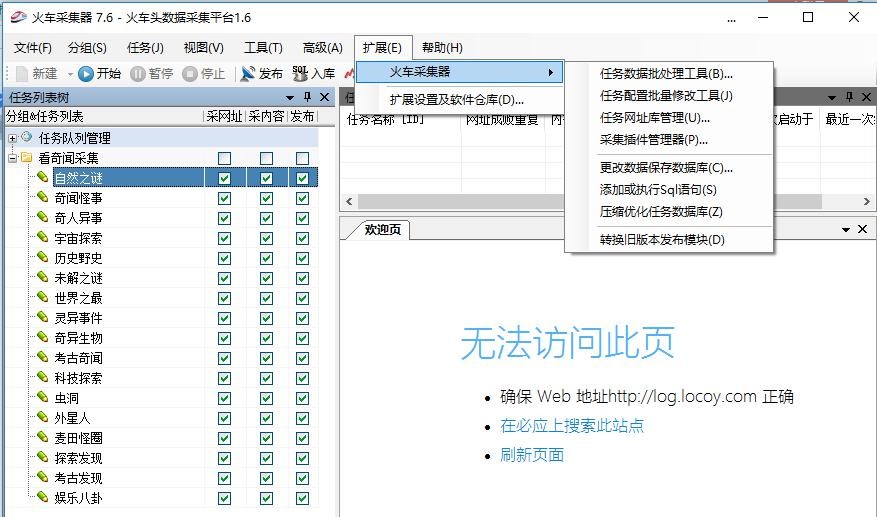
Task: Close the 欢迎页 tab pane
Action: click(862, 229)
